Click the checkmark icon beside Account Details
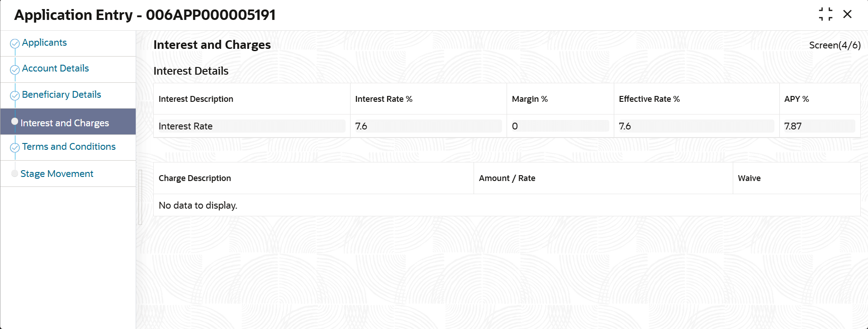 (15, 70)
